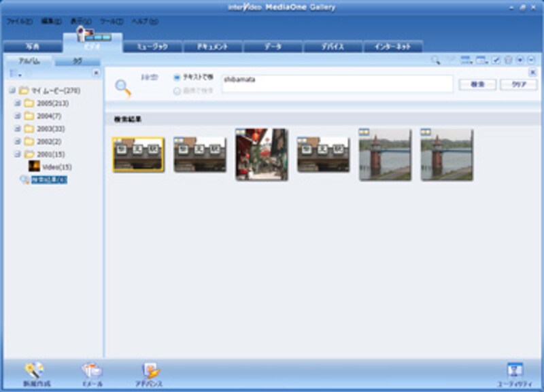
Task: Select the アルバム sub-tab
Action: [29, 61]
